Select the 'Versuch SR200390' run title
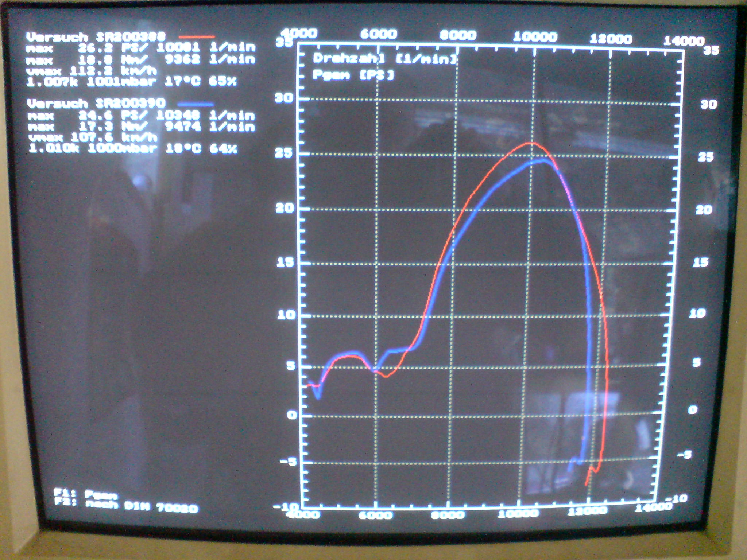Image resolution: width=747 pixels, height=560 pixels. 96,104
